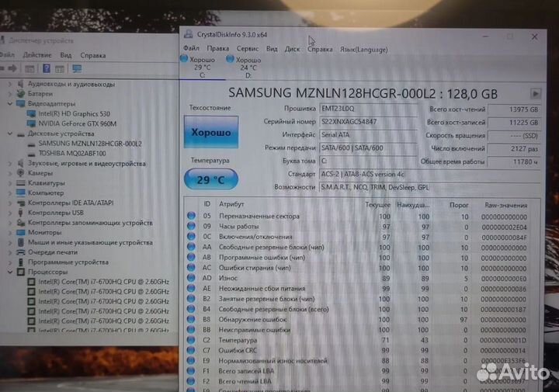This screenshot has height=392, width=559.
Task: Click the monitor scan-hardware toolbar icon
Action: click(x=77, y=68)
